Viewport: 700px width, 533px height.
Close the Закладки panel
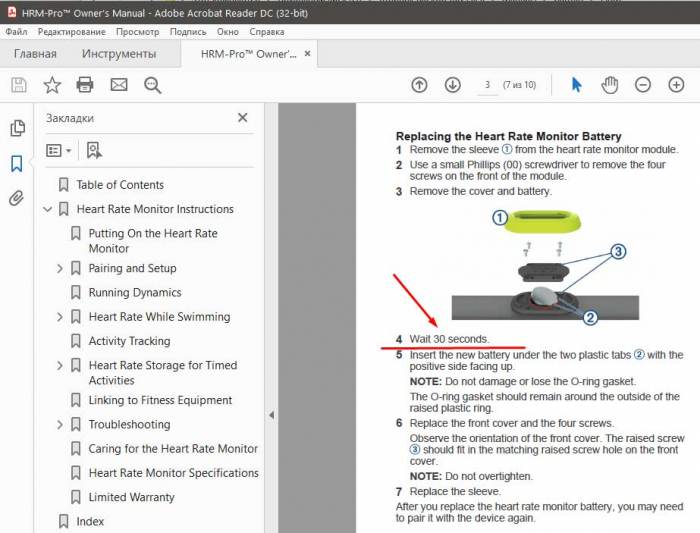243,118
